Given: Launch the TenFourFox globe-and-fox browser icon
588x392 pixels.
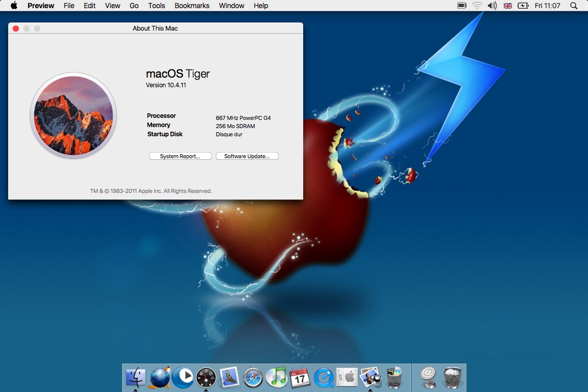Looking at the screenshot, I should tap(159, 377).
